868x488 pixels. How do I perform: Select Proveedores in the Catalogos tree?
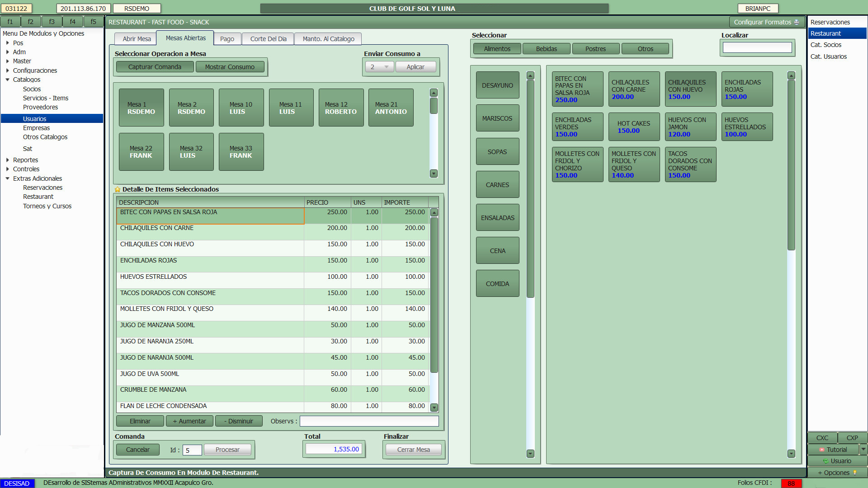pyautogui.click(x=40, y=107)
